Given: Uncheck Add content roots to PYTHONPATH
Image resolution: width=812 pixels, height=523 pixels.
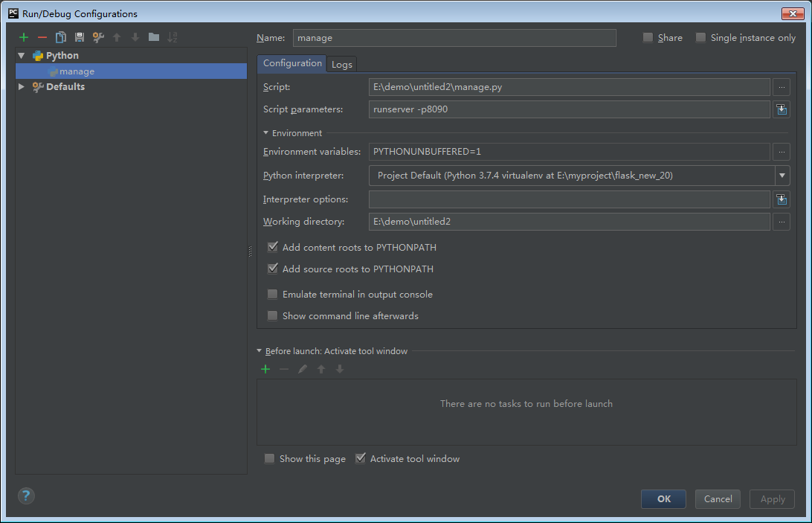Looking at the screenshot, I should tap(273, 247).
